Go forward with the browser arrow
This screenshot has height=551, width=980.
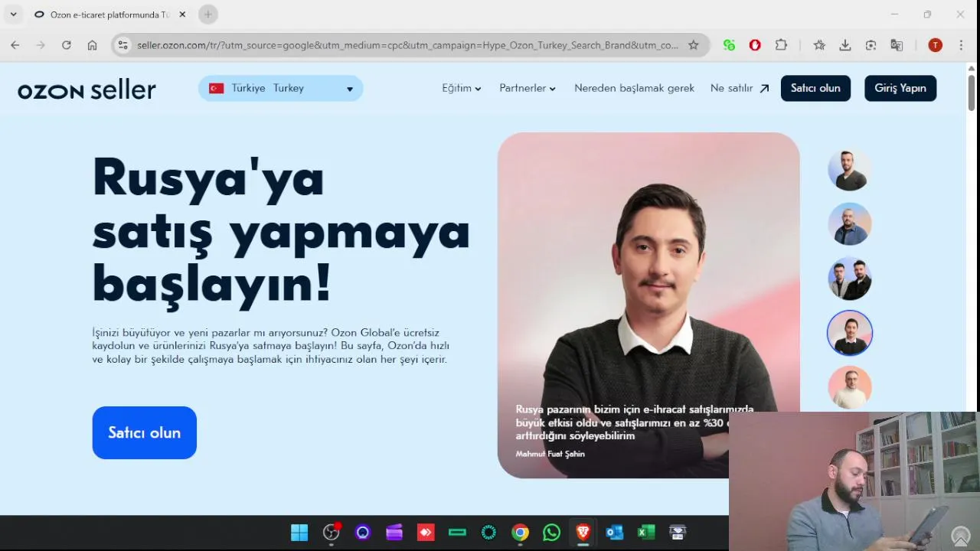41,45
